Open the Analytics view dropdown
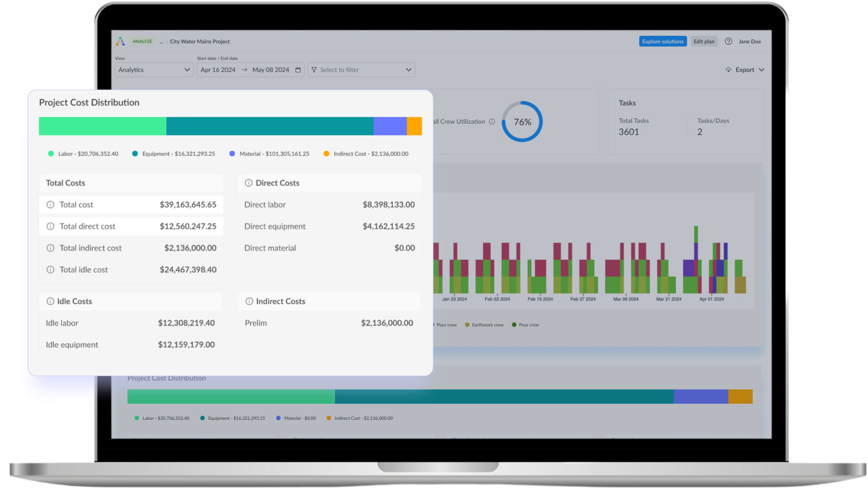868x488 pixels. pos(154,70)
